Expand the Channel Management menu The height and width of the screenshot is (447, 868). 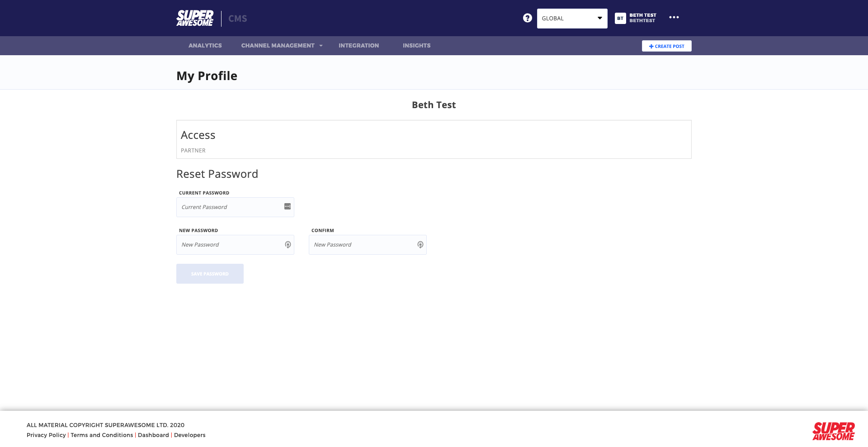282,46
